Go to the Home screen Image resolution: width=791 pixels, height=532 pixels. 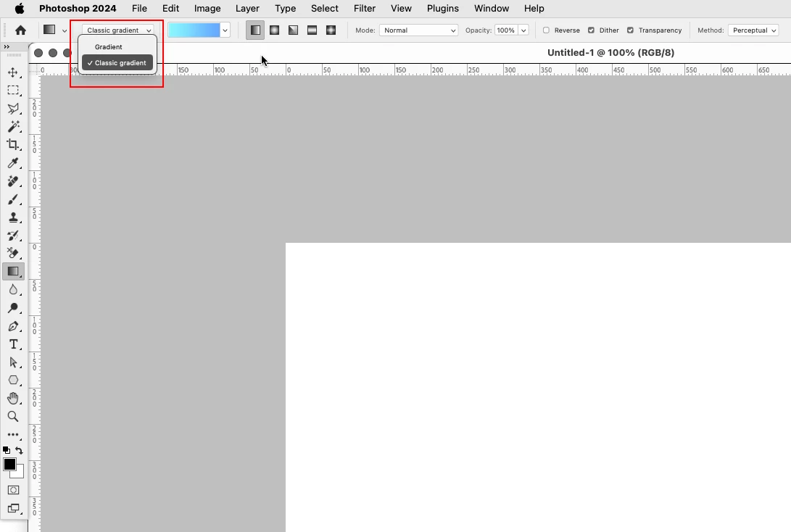[21, 30]
